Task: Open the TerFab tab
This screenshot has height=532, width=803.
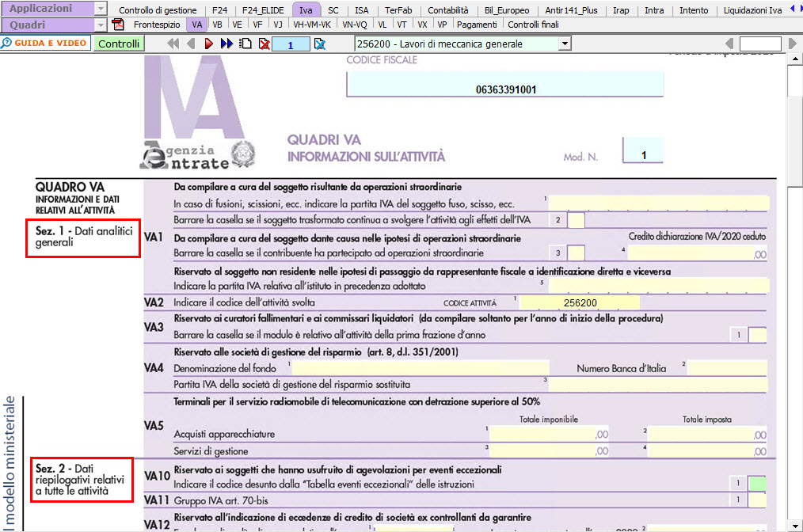Action: click(398, 10)
